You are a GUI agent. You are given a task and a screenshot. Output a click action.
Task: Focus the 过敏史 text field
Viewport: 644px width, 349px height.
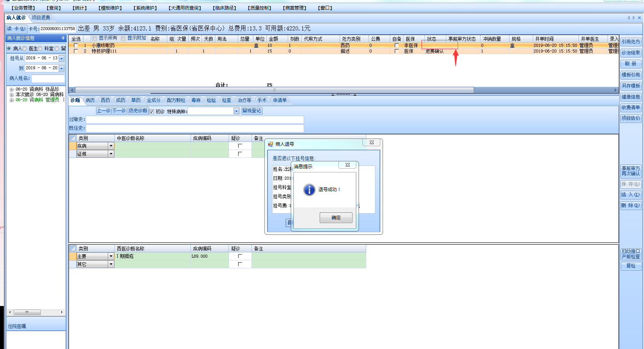click(195, 120)
